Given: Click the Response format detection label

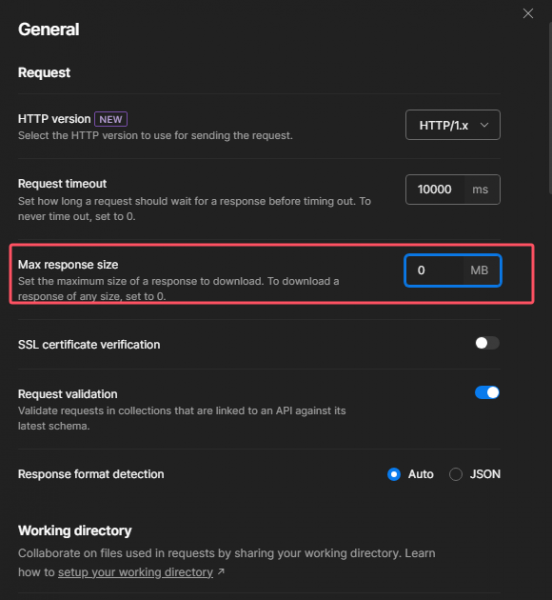Looking at the screenshot, I should (91, 474).
